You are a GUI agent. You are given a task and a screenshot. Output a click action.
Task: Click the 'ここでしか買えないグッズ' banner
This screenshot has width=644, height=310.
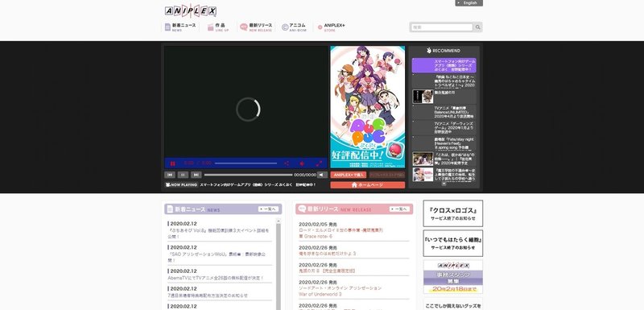coord(453,304)
